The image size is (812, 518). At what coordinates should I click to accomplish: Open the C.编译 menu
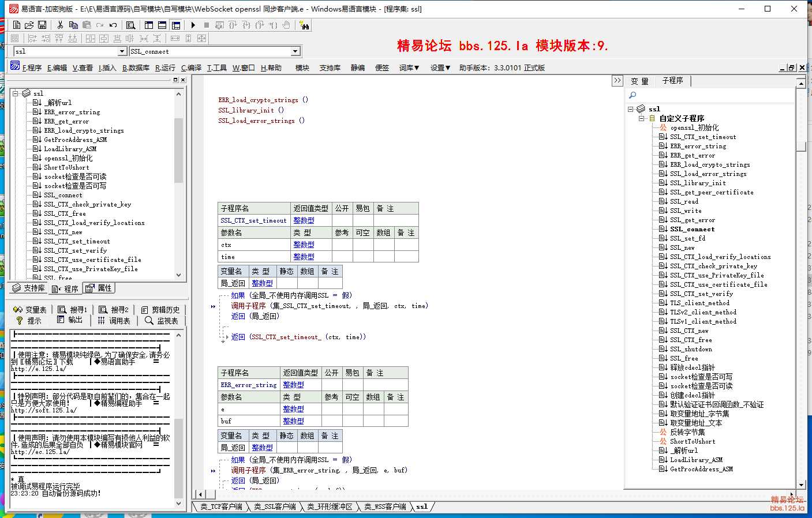pyautogui.click(x=191, y=67)
